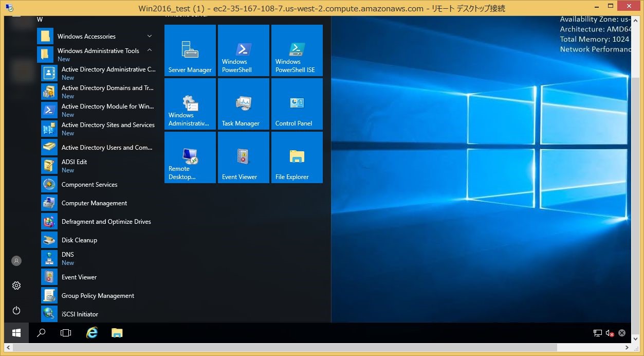The image size is (644, 356).
Task: Open Computer Management from the app list
Action: coord(99,203)
